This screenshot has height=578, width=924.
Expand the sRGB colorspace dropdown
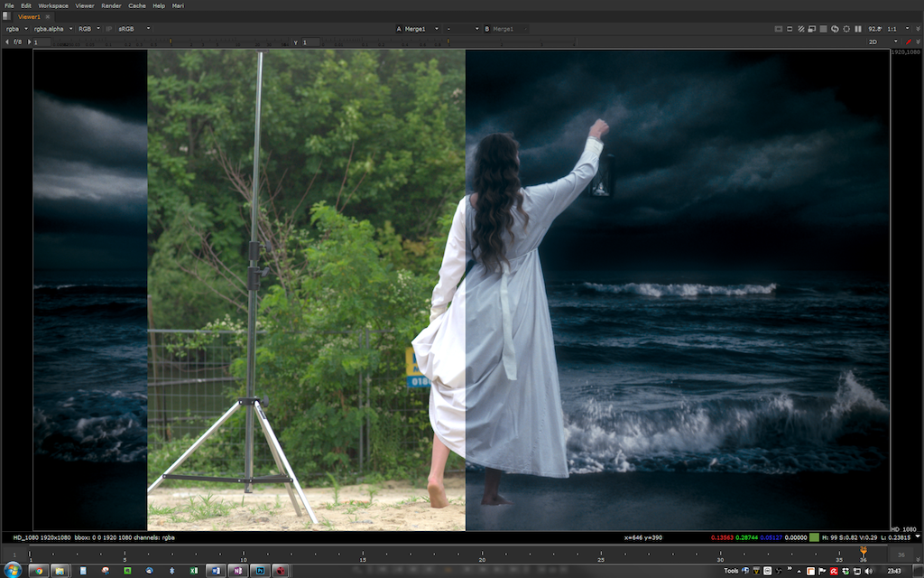[x=134, y=29]
